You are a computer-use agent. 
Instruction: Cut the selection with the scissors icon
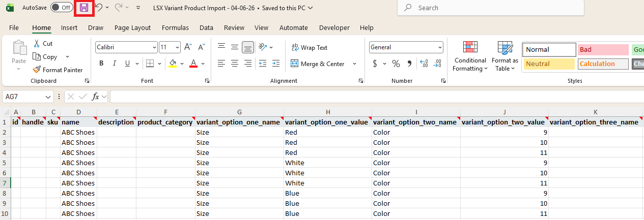37,44
